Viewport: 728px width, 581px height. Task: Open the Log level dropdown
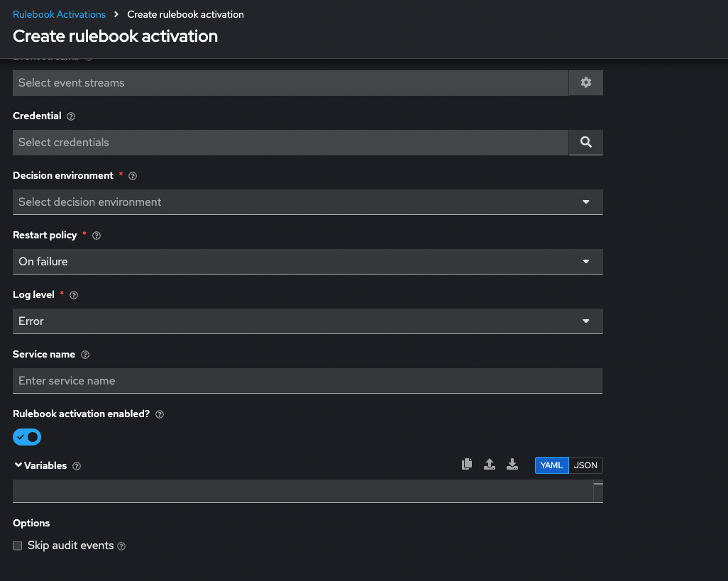coord(307,321)
